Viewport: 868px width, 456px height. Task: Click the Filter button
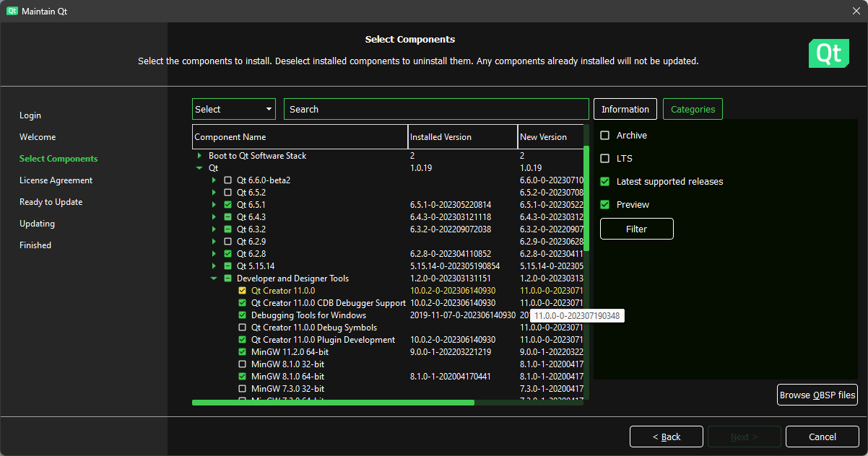[637, 229]
